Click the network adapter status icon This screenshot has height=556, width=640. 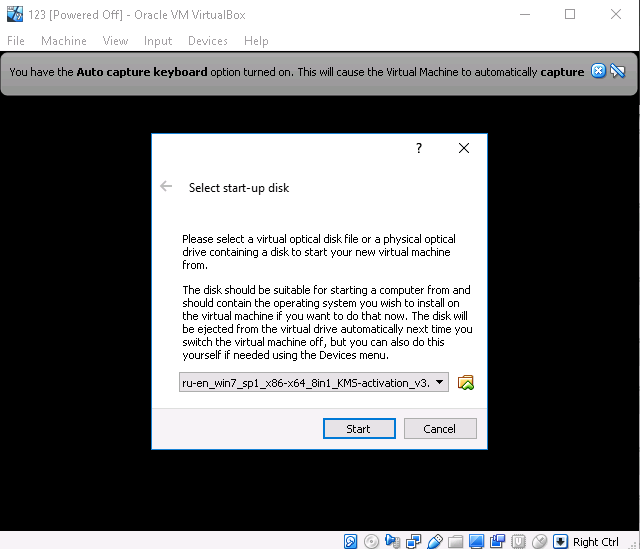click(x=413, y=542)
